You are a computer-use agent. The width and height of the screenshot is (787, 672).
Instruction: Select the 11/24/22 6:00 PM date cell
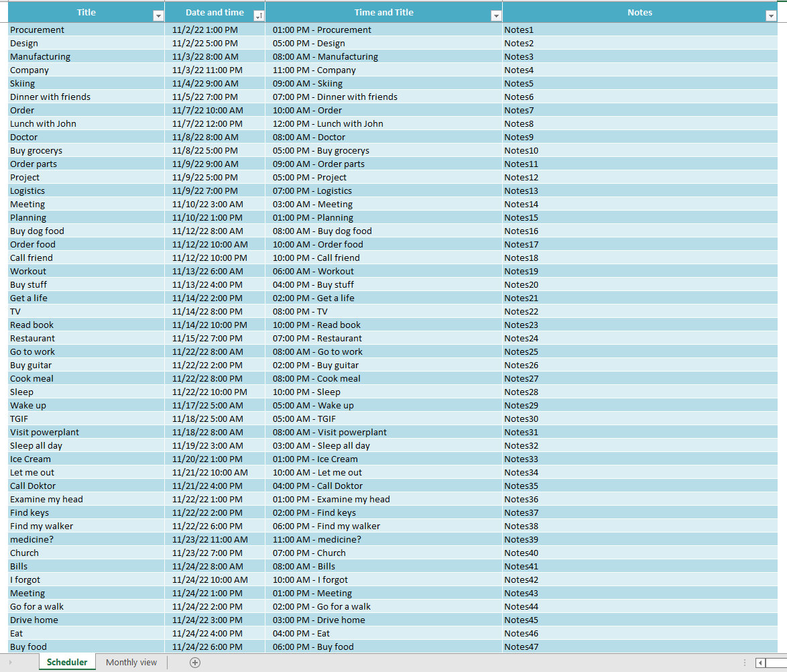pos(215,647)
